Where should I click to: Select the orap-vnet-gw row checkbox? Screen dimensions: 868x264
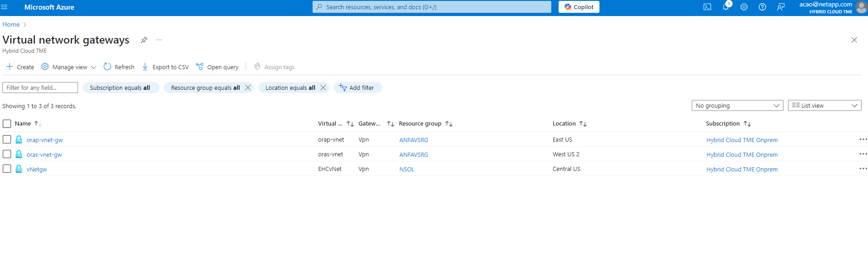click(7, 139)
